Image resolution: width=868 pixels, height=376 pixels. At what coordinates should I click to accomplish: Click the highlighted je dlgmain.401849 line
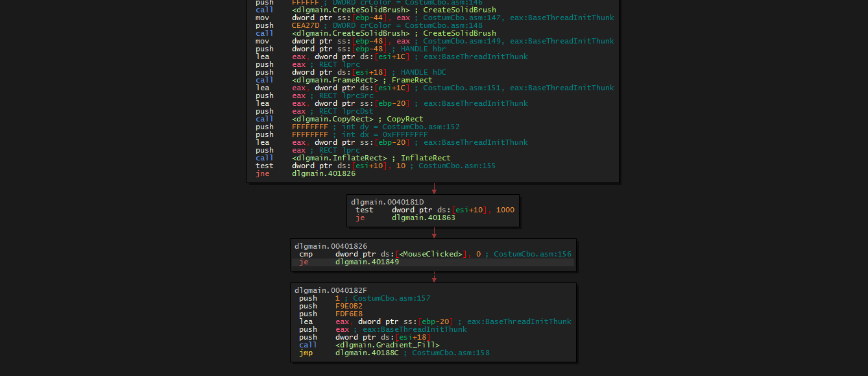(x=433, y=262)
